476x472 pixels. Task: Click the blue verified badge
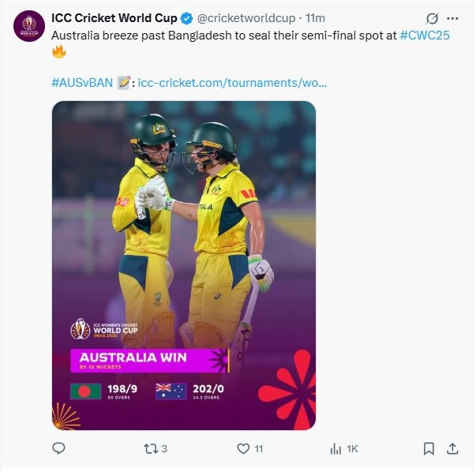(x=185, y=18)
